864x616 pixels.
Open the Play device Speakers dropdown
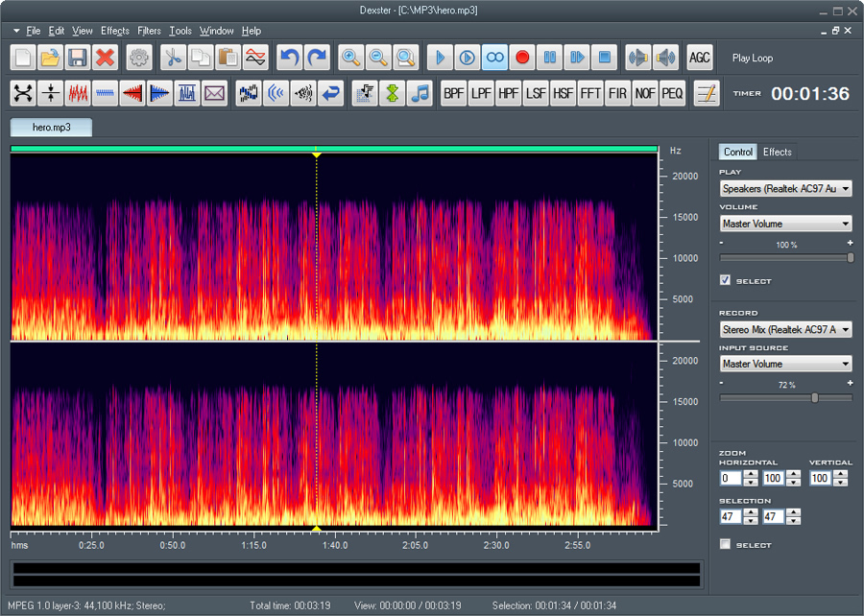[x=785, y=189]
